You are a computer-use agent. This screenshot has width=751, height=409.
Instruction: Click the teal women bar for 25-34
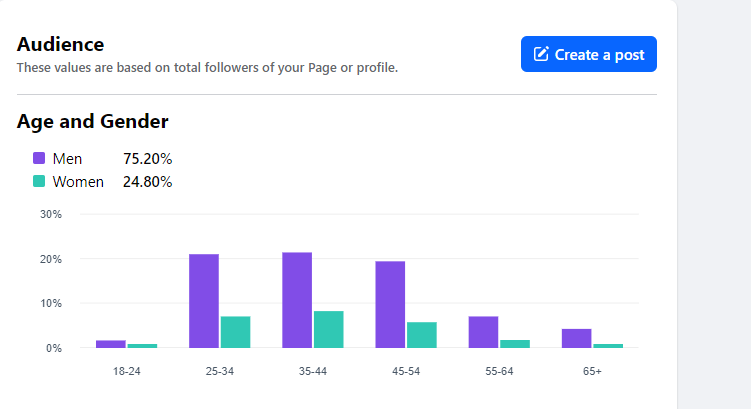point(235,332)
